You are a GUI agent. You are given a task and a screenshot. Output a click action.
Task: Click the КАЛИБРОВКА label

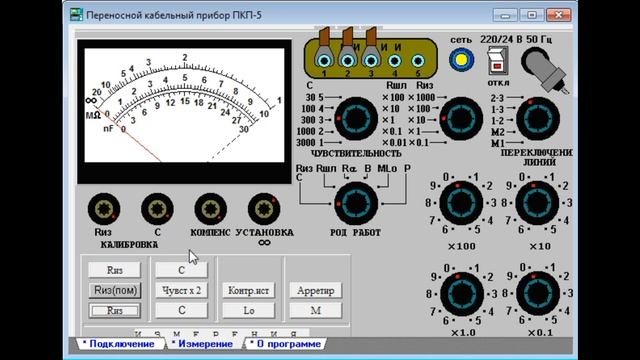tap(129, 245)
